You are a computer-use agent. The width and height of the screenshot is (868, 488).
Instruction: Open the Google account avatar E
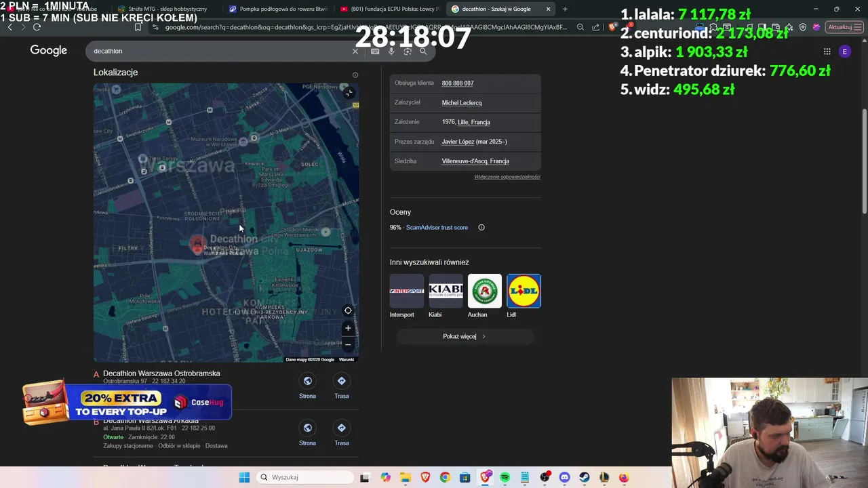click(x=844, y=52)
